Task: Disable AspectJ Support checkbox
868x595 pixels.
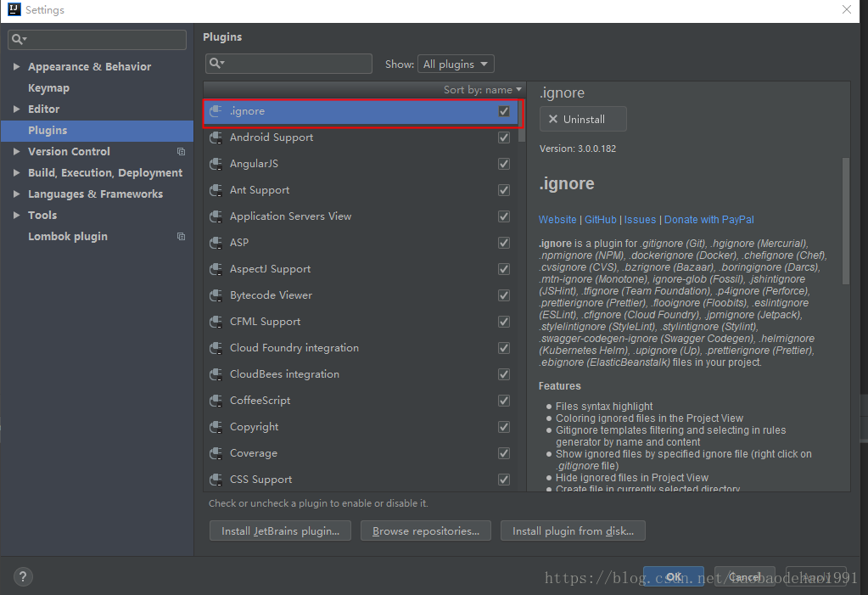Action: point(504,269)
